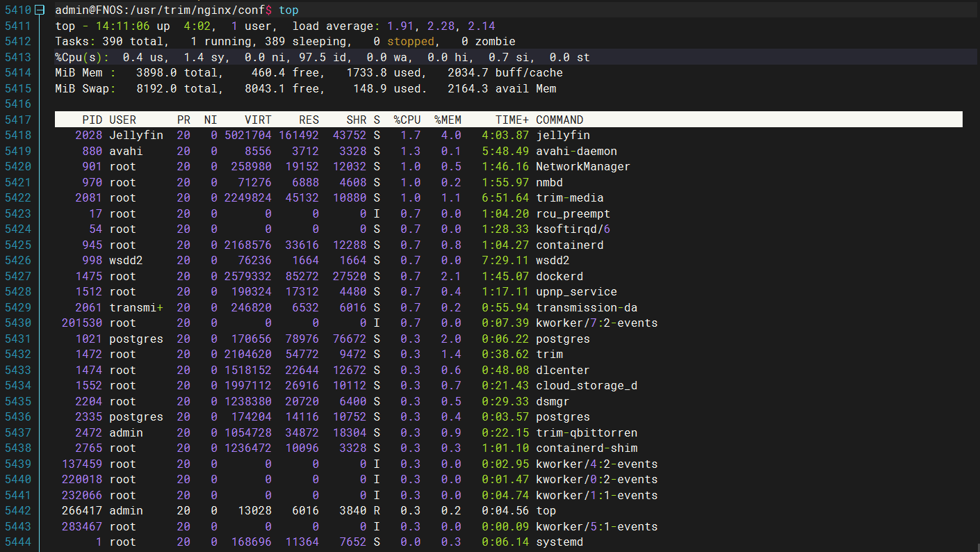Click the trim-qbittorren command entry
The height and width of the screenshot is (552, 980).
(x=587, y=432)
